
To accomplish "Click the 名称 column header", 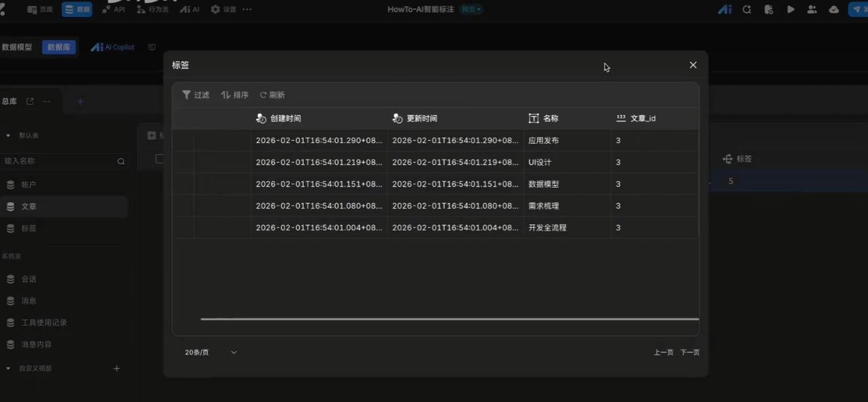I will [x=567, y=118].
